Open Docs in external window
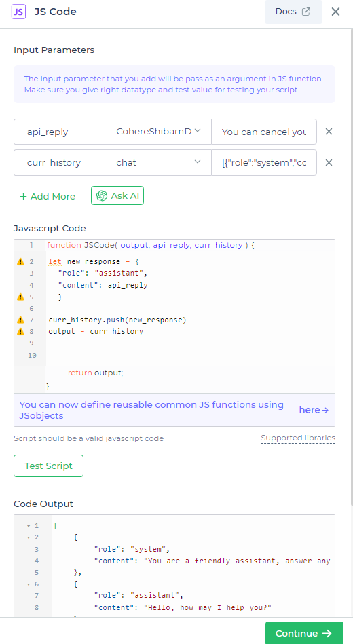Image resolution: width=353 pixels, height=644 pixels. pyautogui.click(x=293, y=12)
